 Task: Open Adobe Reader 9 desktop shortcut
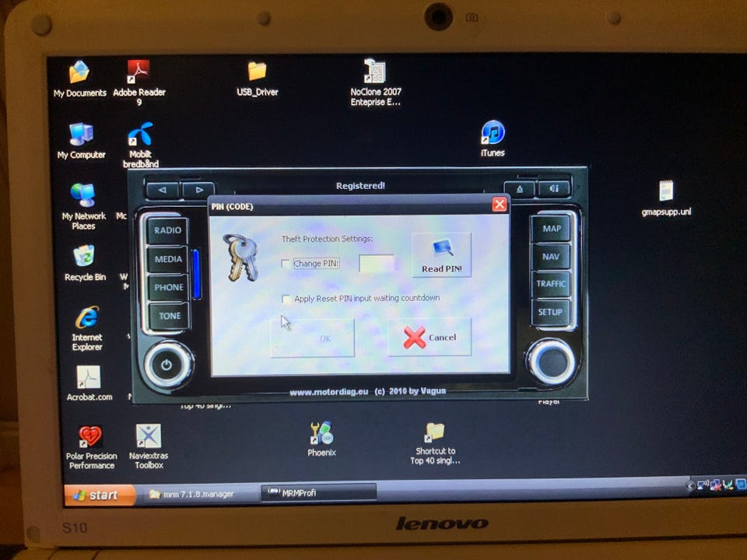[x=139, y=82]
